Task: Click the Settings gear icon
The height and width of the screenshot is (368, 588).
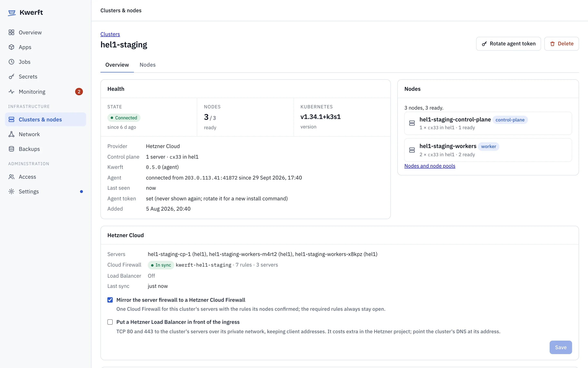Action: click(x=11, y=192)
